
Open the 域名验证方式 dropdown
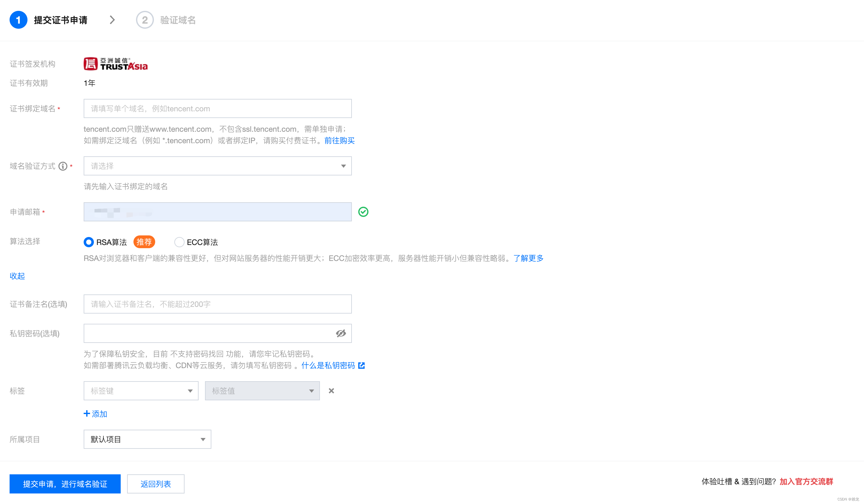(x=217, y=166)
